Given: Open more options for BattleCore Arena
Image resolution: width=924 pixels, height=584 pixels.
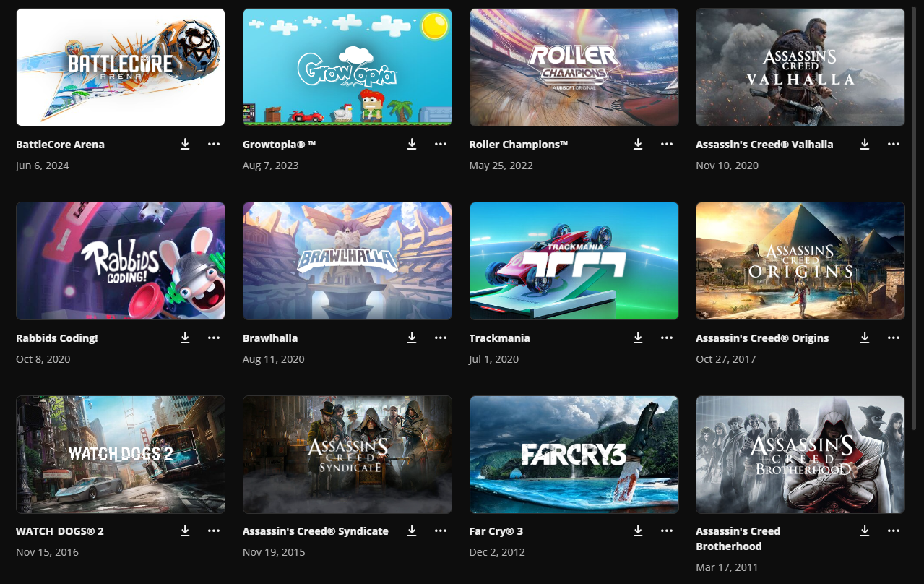Looking at the screenshot, I should 214,144.
